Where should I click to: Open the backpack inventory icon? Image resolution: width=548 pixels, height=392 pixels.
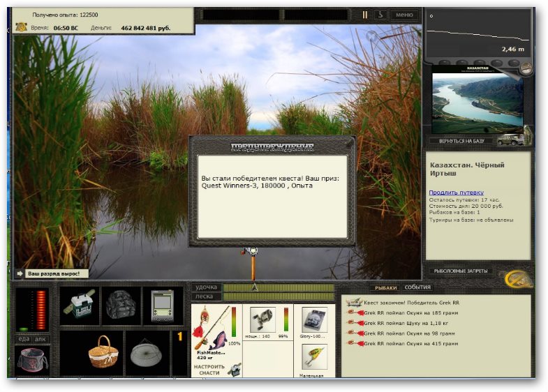point(121,306)
